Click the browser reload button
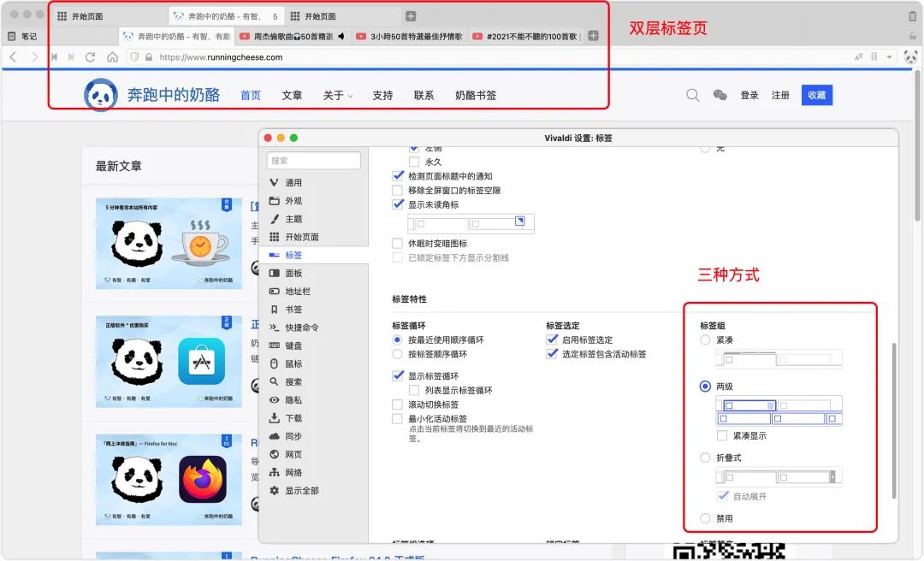 (x=90, y=57)
